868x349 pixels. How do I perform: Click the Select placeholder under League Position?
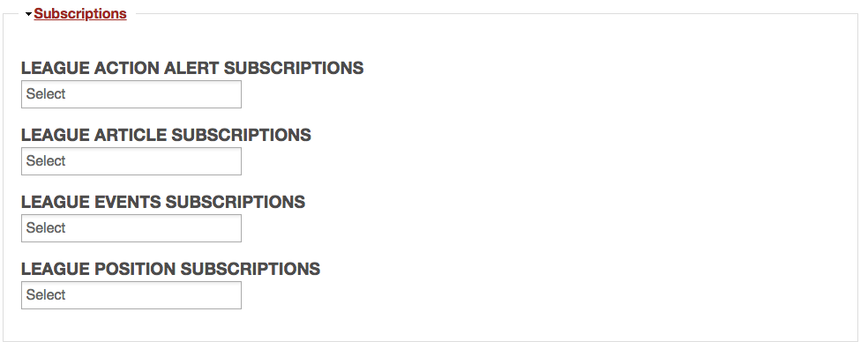[x=46, y=294]
